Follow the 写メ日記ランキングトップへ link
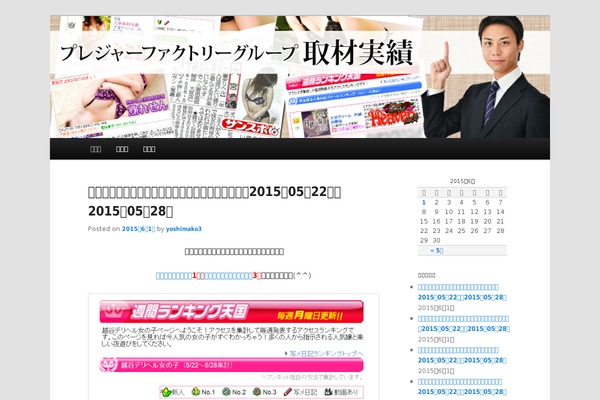600x400 pixels. pyautogui.click(x=324, y=353)
